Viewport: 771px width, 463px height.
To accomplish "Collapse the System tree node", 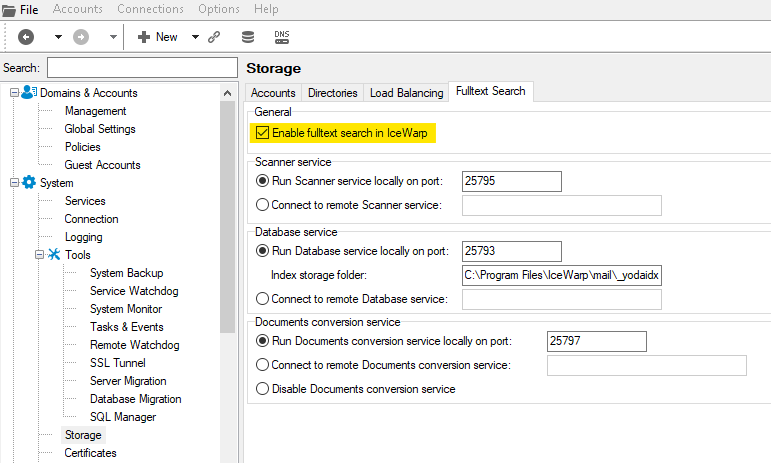I will coord(15,182).
